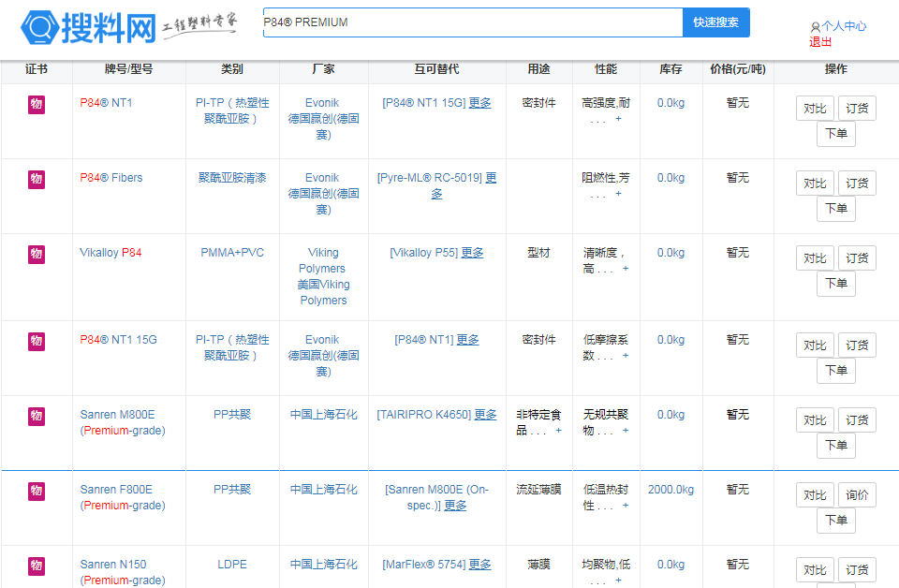Expand usage details for Sanren M800E
Image resolution: width=899 pixels, height=588 pixels.
coord(558,431)
